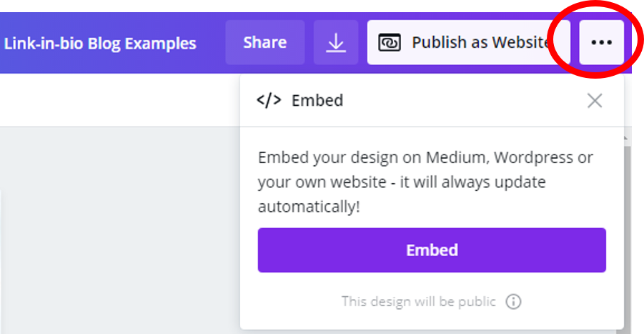The image size is (644, 334).
Task: Close the Embed panel with X
Action: (594, 100)
